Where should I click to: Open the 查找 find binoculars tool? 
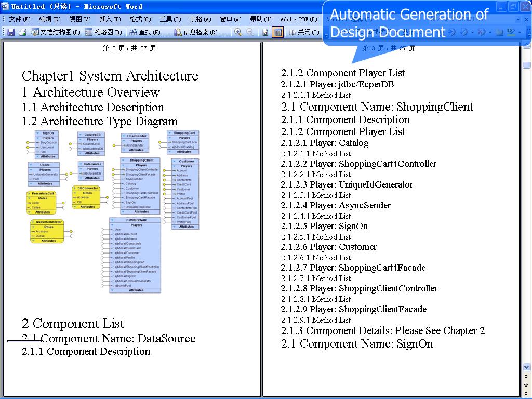click(x=149, y=32)
